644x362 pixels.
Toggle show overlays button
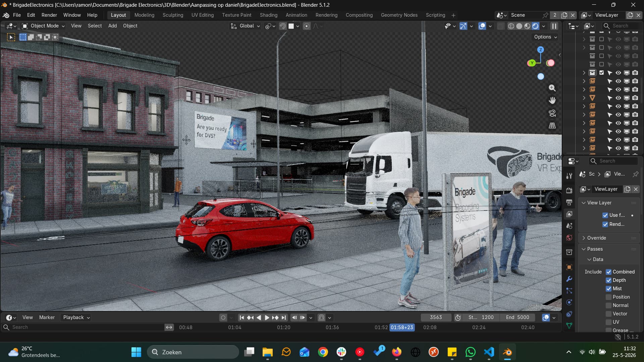(482, 26)
